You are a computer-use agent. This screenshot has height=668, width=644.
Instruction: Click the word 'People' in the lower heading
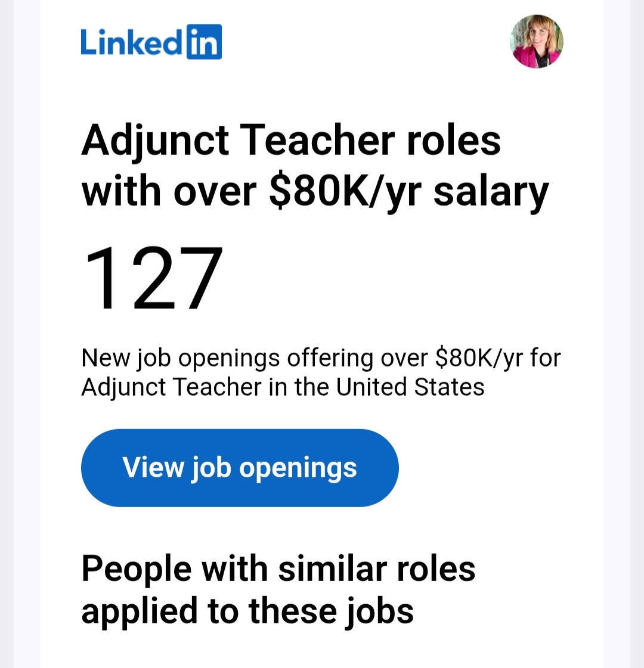pos(137,568)
